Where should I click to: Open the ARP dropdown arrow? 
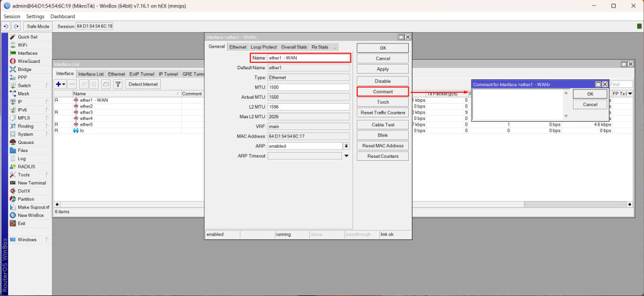coord(347,146)
